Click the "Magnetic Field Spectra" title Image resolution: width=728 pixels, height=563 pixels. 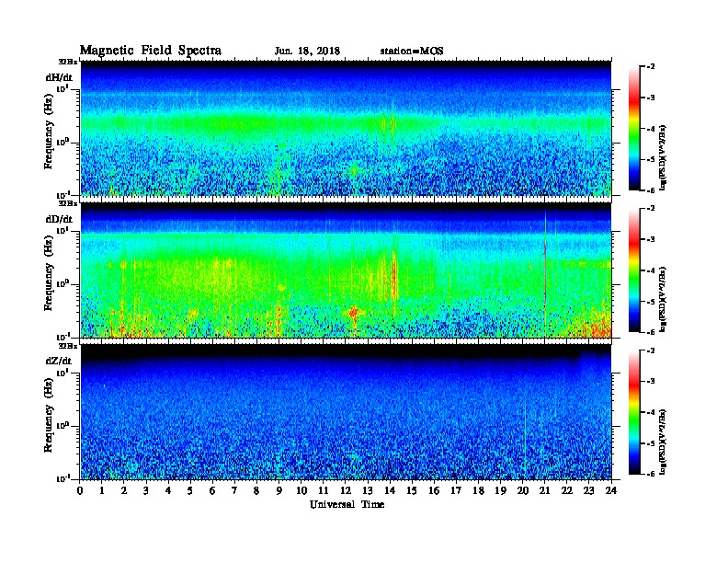click(x=151, y=51)
